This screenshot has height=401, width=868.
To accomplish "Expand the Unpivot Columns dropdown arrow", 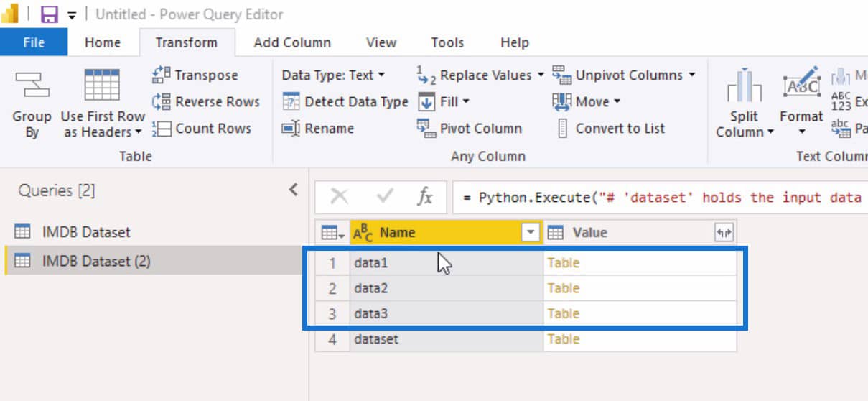I will pos(692,75).
